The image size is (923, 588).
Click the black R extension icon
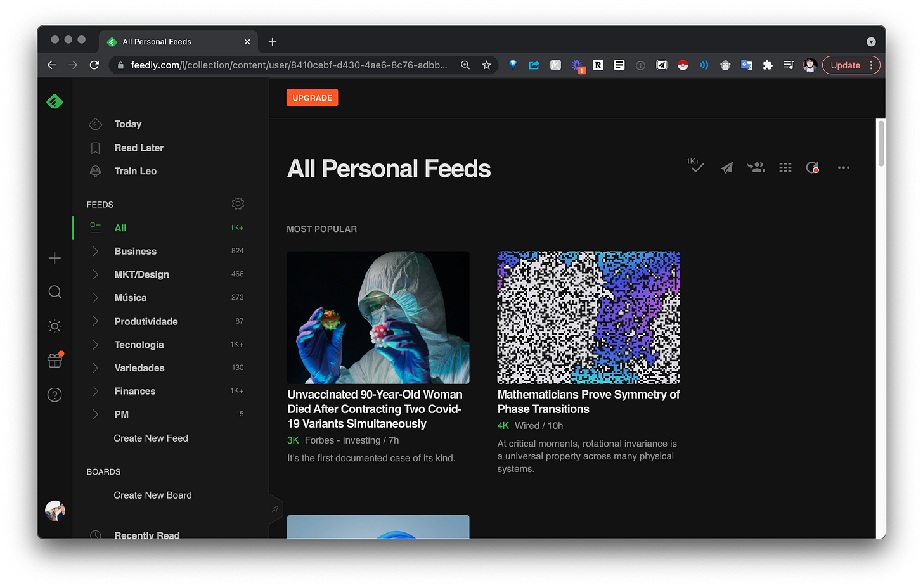pos(598,65)
